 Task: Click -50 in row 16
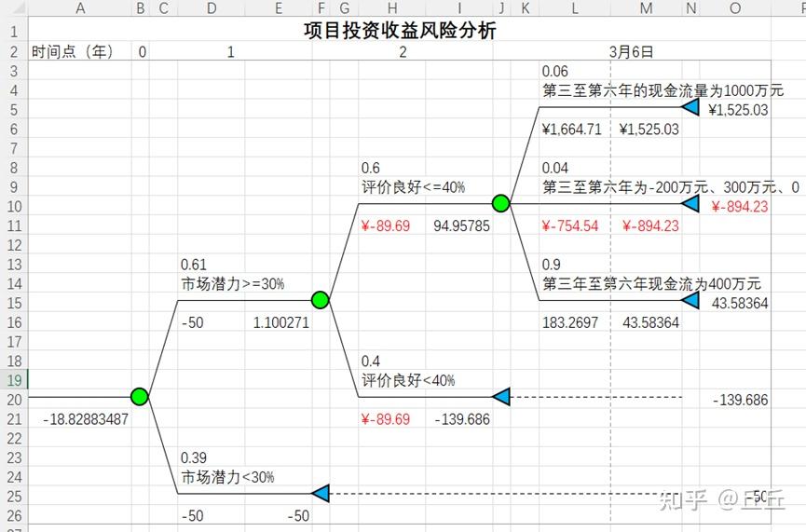(192, 322)
